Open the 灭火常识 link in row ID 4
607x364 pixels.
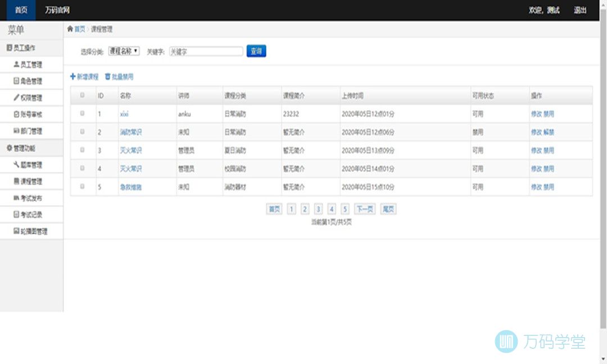(131, 169)
